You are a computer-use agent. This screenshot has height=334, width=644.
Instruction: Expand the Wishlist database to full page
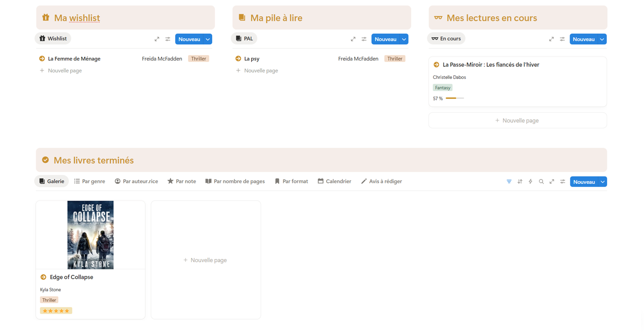pos(157,39)
